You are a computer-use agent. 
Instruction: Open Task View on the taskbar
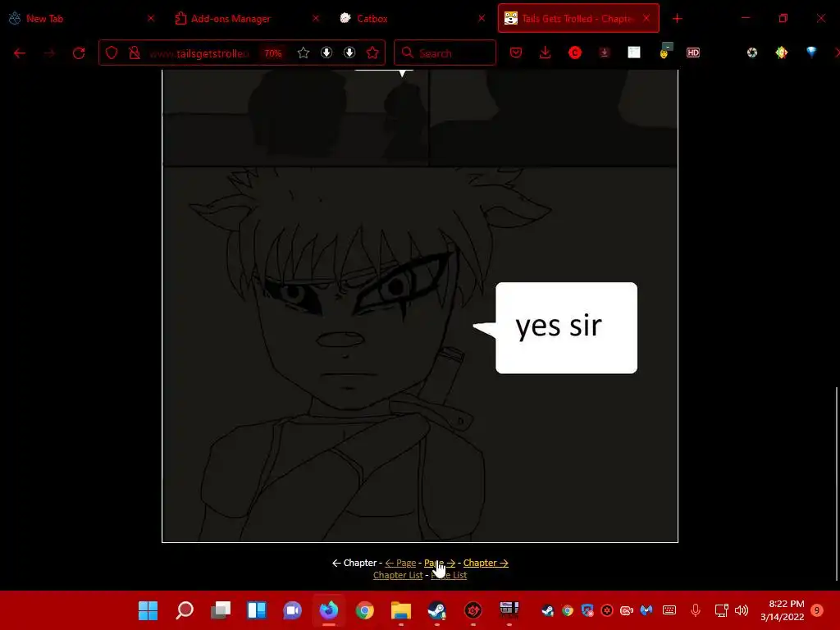[220, 610]
